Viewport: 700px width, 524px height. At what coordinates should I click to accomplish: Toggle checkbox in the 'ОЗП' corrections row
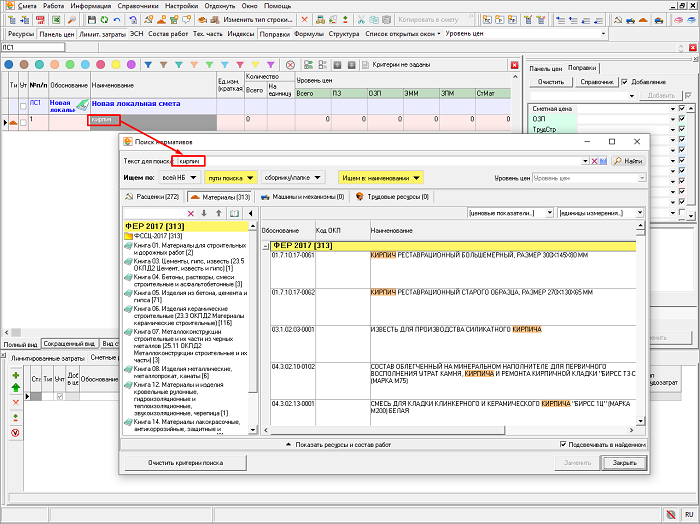pyautogui.click(x=682, y=119)
